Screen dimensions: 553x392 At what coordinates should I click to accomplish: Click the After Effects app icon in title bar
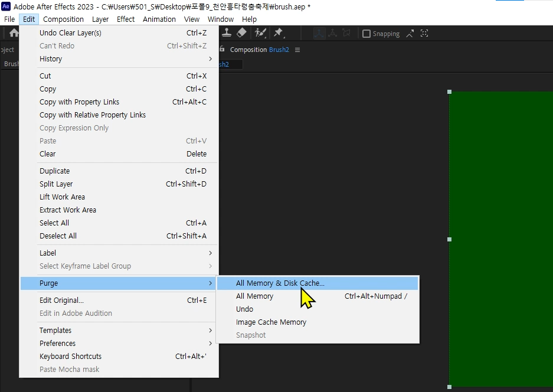click(x=6, y=6)
